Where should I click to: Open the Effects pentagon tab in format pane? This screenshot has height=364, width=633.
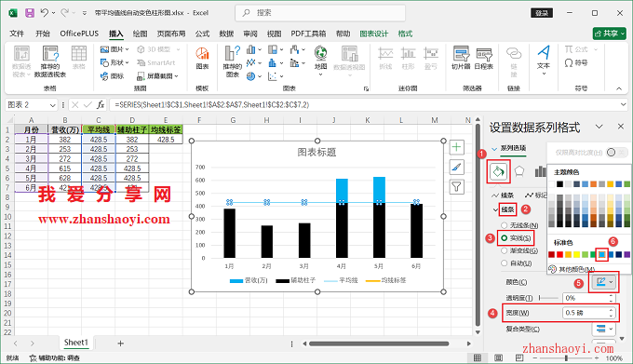(x=519, y=171)
